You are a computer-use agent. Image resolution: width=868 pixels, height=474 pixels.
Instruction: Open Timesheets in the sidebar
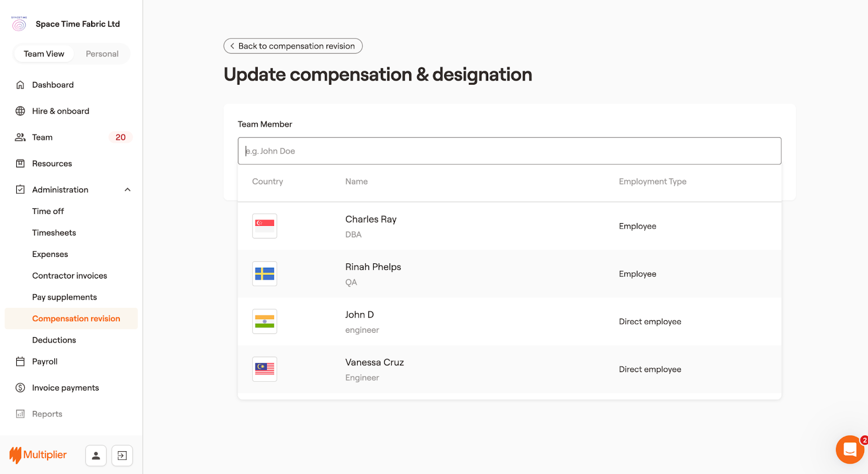(54, 232)
